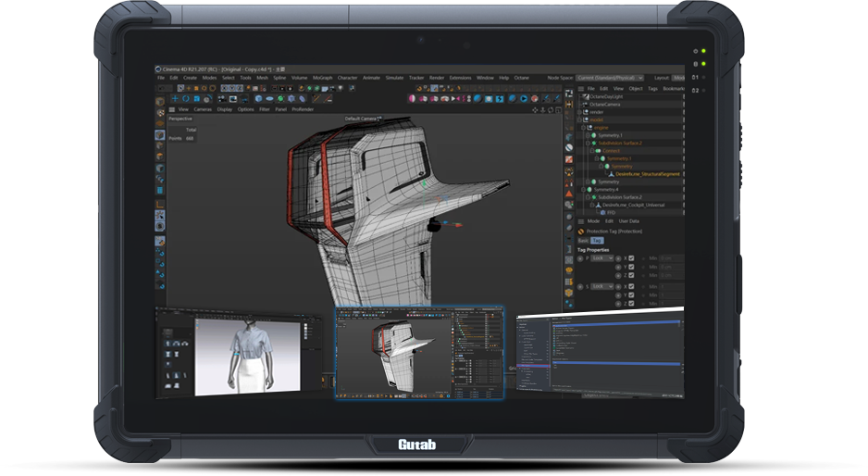Open the S Lock dropdown
Image resolution: width=868 pixels, height=476 pixels.
(x=602, y=286)
